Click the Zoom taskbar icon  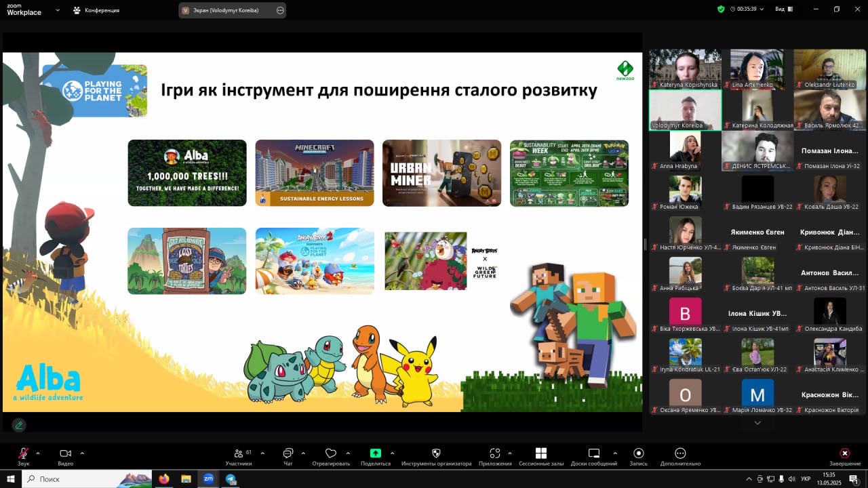click(x=208, y=479)
